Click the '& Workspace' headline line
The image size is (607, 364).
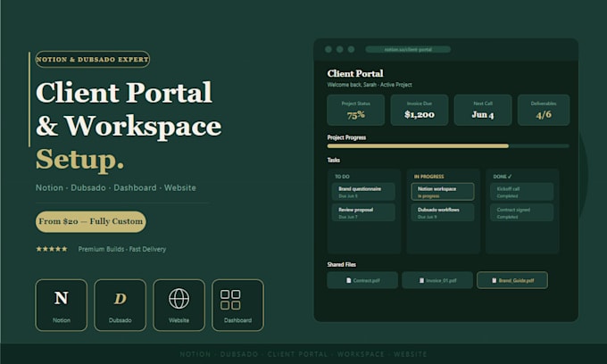point(129,126)
